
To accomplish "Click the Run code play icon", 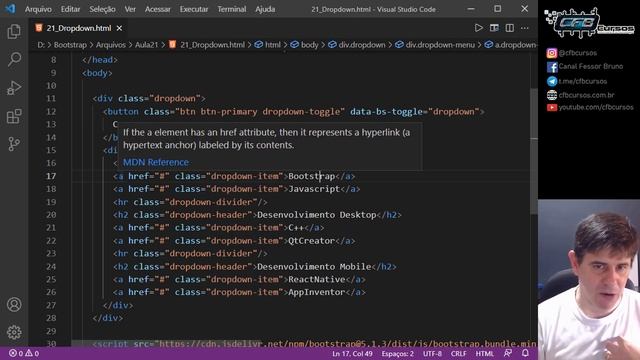I will [478, 28].
